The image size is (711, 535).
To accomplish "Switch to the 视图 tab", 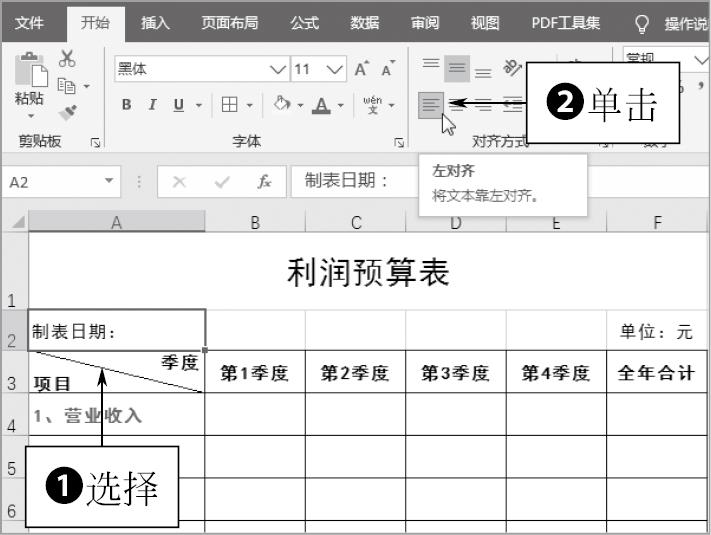I will click(x=485, y=23).
